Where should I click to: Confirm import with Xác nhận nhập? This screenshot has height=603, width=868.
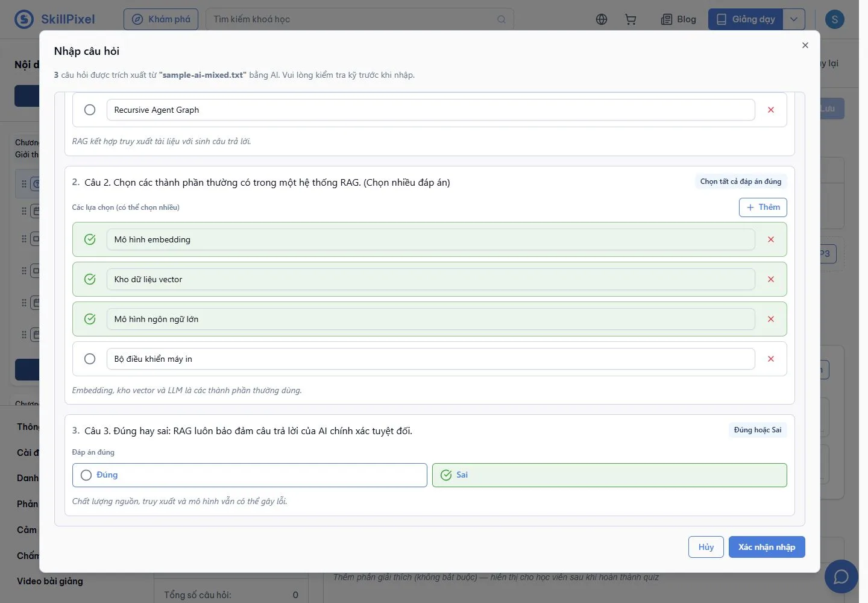point(767,547)
